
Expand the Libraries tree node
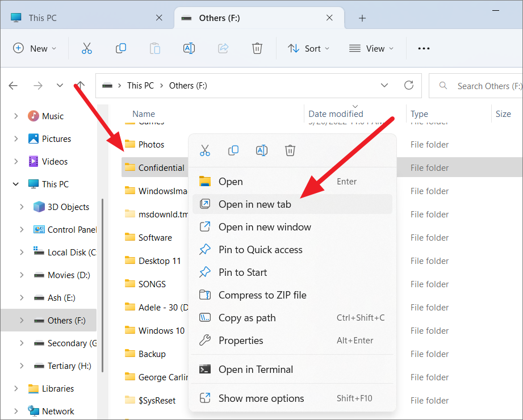[x=16, y=388]
